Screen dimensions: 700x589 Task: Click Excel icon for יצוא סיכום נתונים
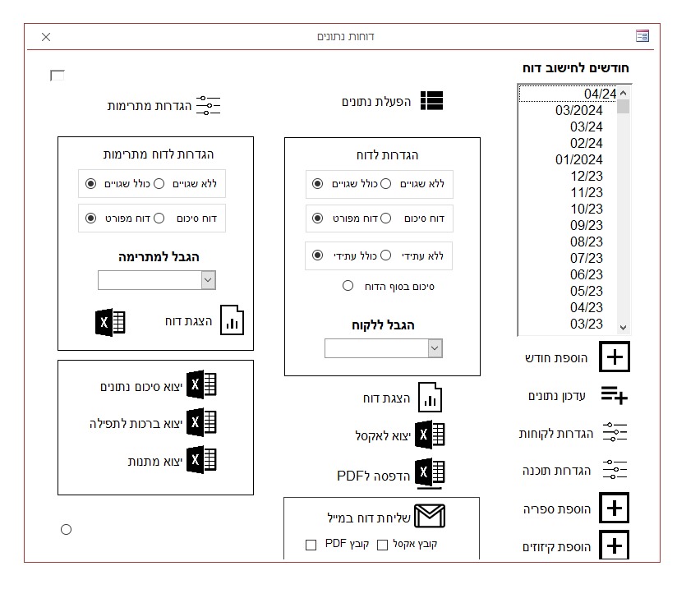tap(201, 384)
